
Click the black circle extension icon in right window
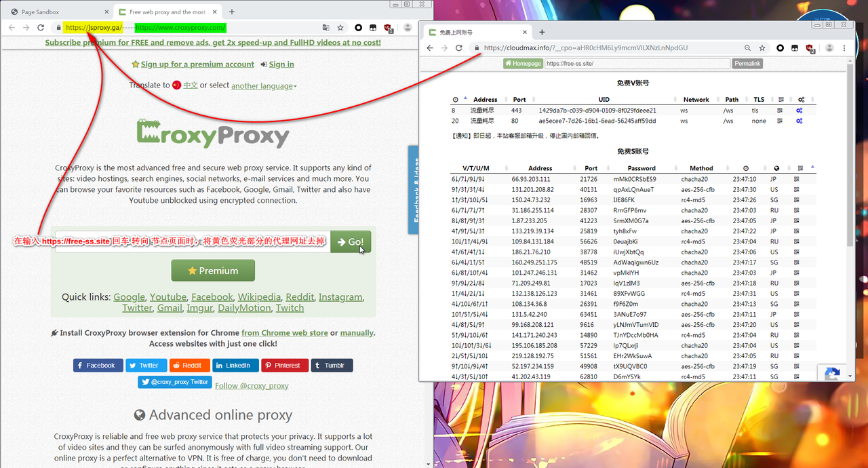(x=780, y=48)
